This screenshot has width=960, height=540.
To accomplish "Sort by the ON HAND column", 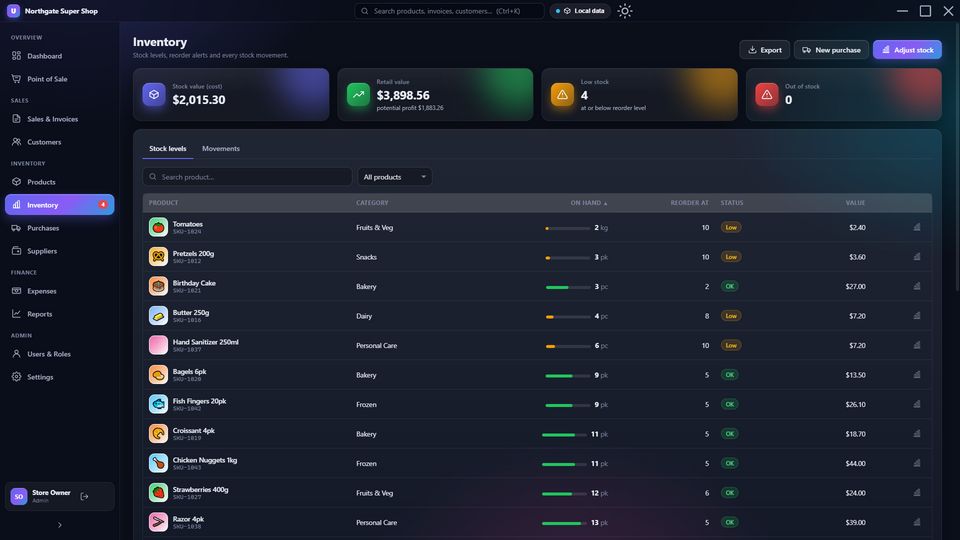I will (x=588, y=203).
